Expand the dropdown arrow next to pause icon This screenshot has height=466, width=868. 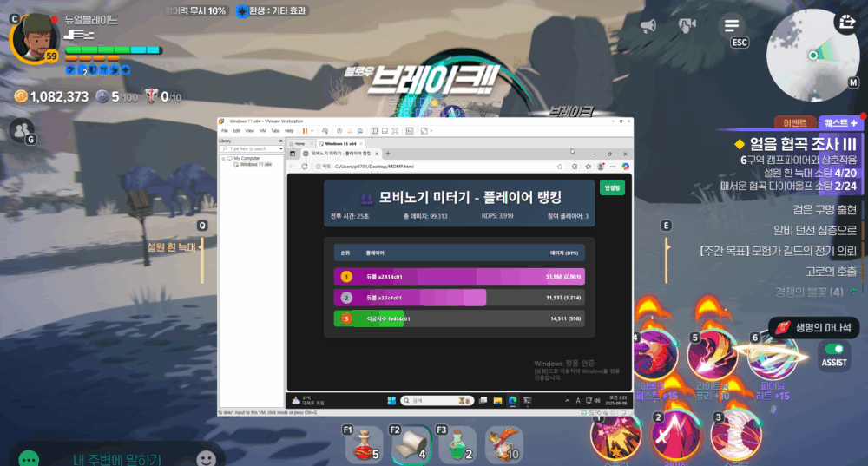coord(312,131)
